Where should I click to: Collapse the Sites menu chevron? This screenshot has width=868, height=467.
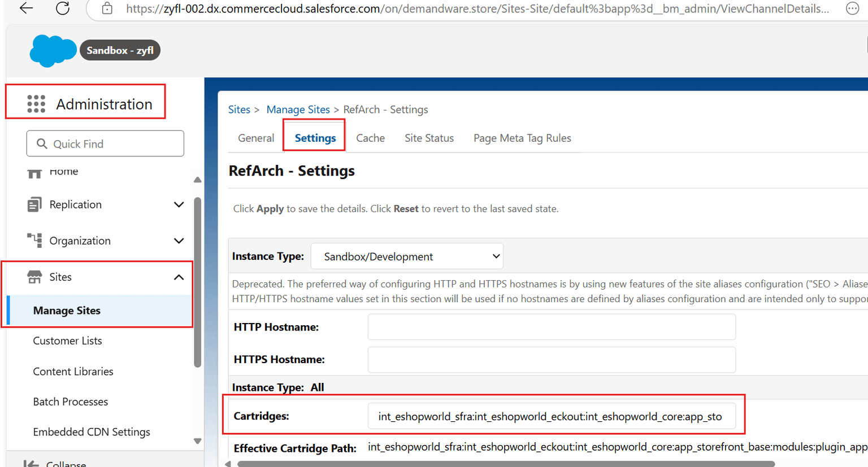click(x=179, y=277)
